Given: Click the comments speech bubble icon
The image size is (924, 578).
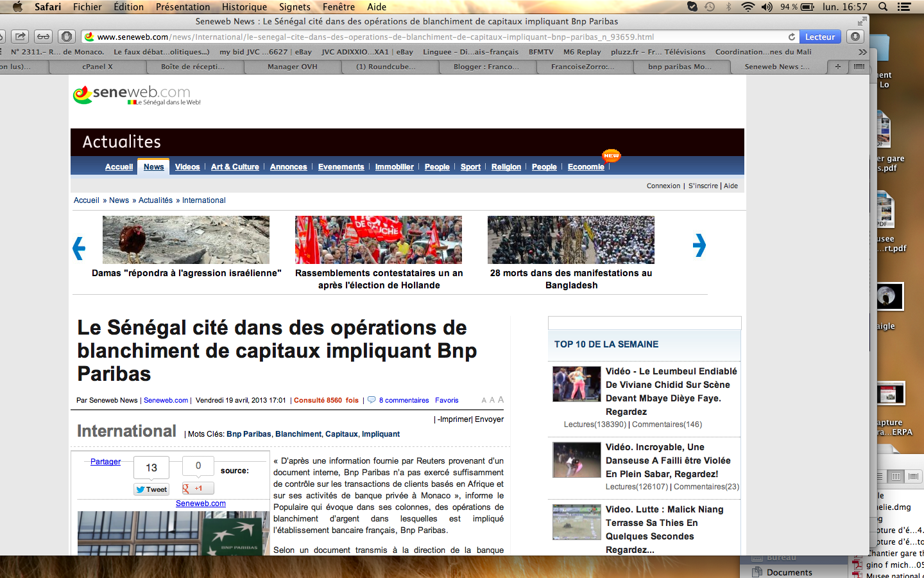Looking at the screenshot, I should pyautogui.click(x=372, y=400).
